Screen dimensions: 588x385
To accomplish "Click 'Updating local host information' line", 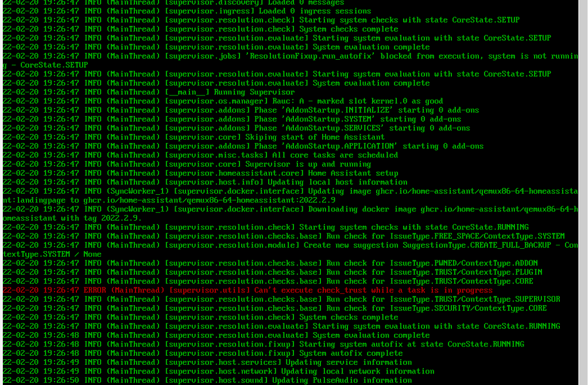I will [x=205, y=182].
